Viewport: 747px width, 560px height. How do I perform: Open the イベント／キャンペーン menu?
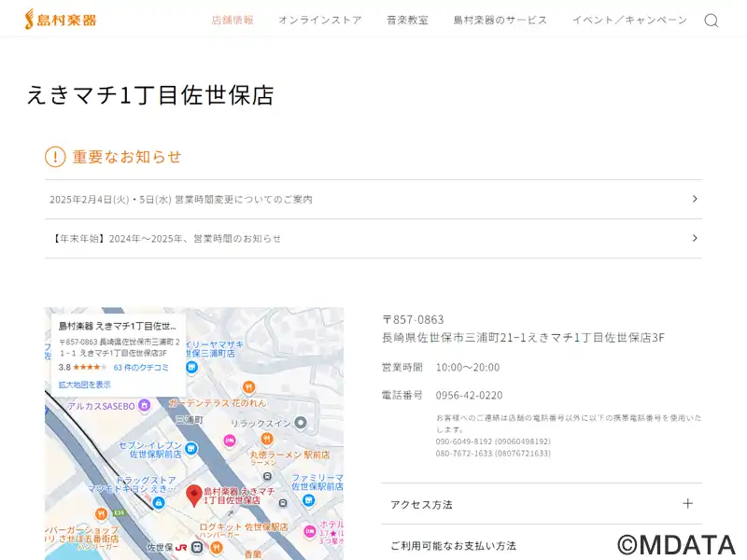629,20
